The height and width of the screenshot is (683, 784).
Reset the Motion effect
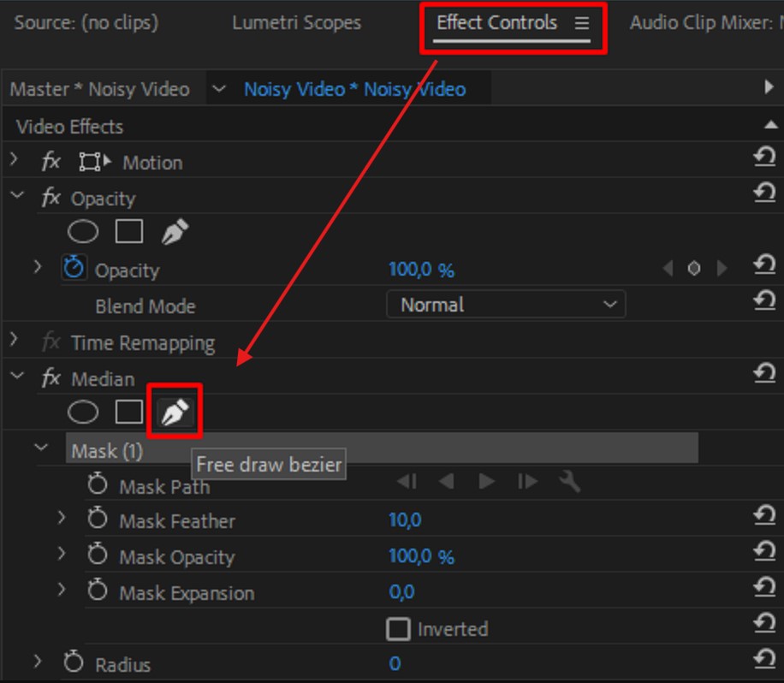pos(765,157)
